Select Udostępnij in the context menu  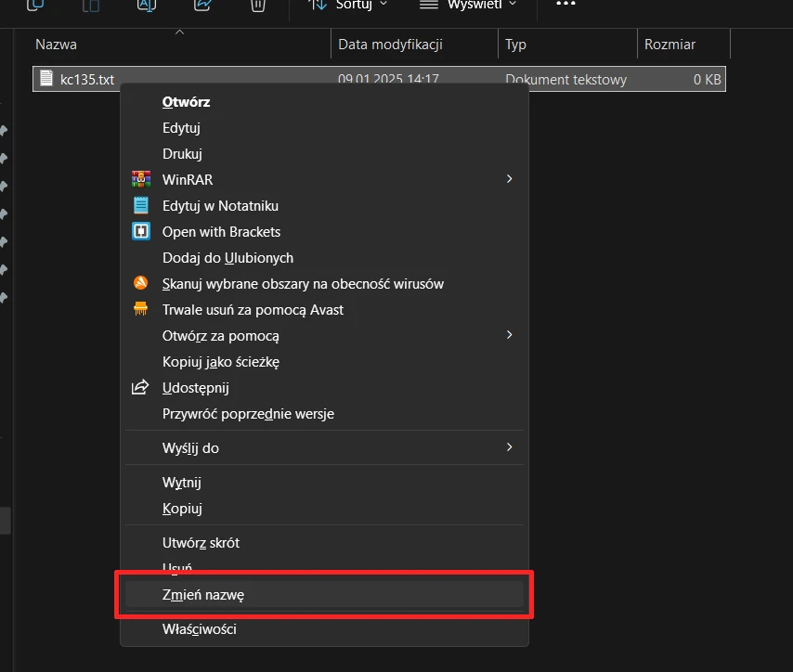pyautogui.click(x=324, y=388)
